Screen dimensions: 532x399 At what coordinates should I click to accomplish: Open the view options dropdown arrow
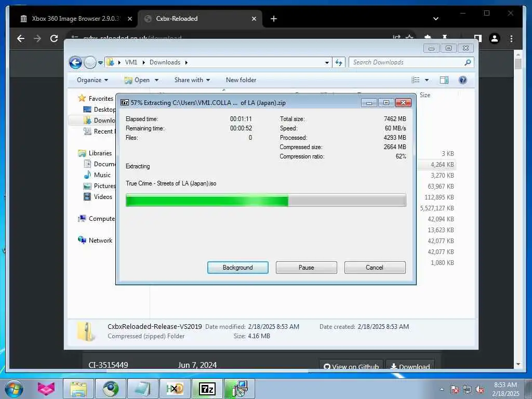(x=427, y=81)
